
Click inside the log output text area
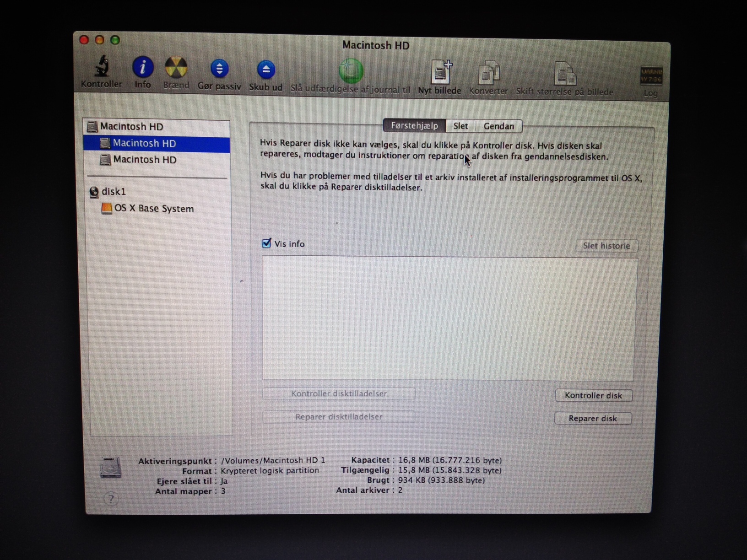(449, 318)
